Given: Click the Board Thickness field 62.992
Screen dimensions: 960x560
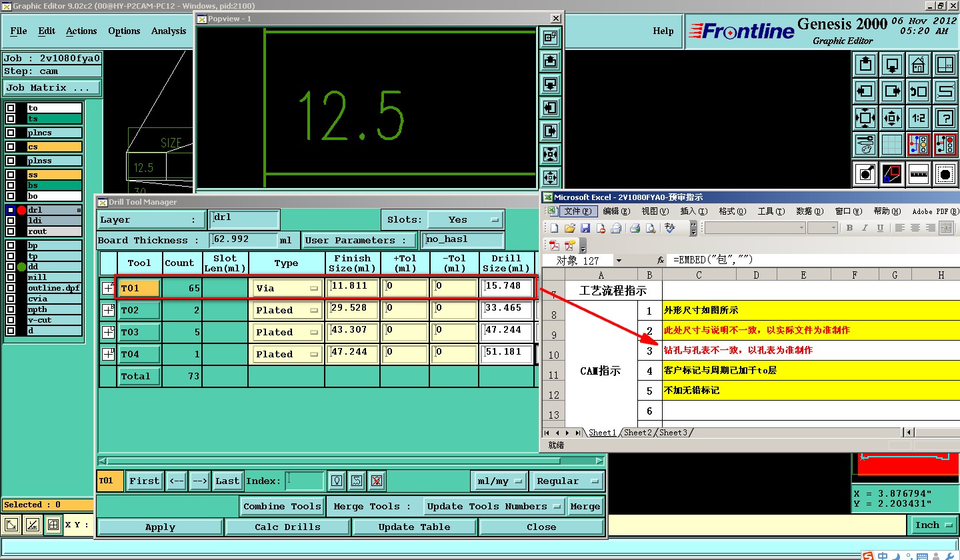Looking at the screenshot, I should pyautogui.click(x=244, y=240).
